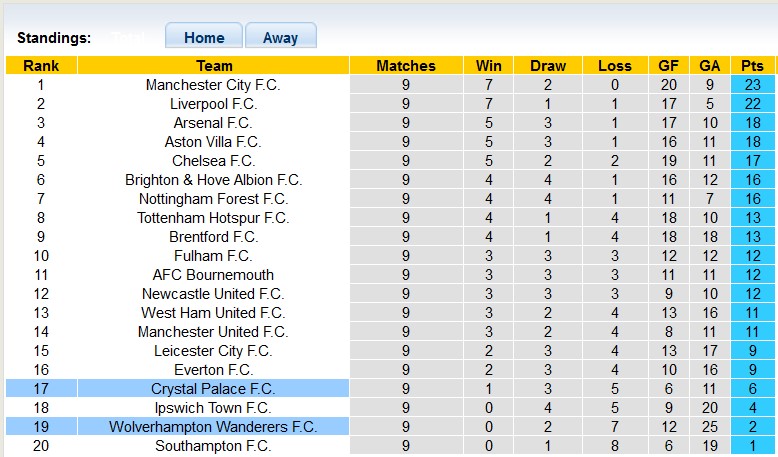Click the Southampton F.C. team name

click(213, 446)
